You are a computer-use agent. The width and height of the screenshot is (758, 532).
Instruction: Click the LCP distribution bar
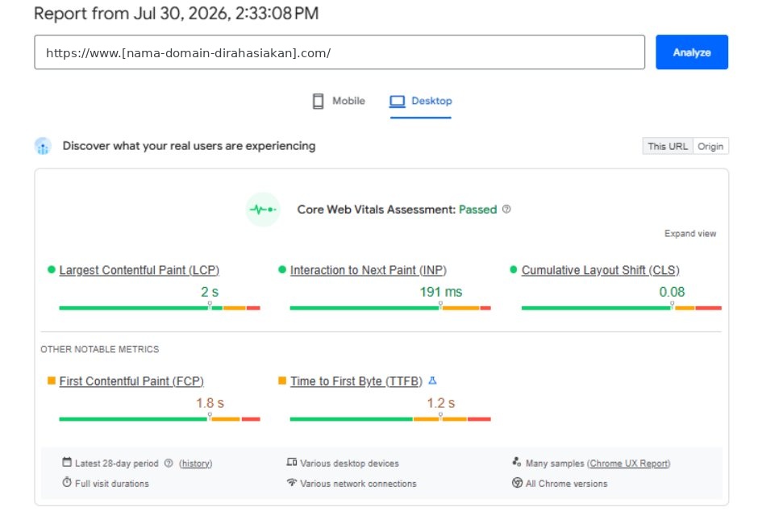point(160,308)
